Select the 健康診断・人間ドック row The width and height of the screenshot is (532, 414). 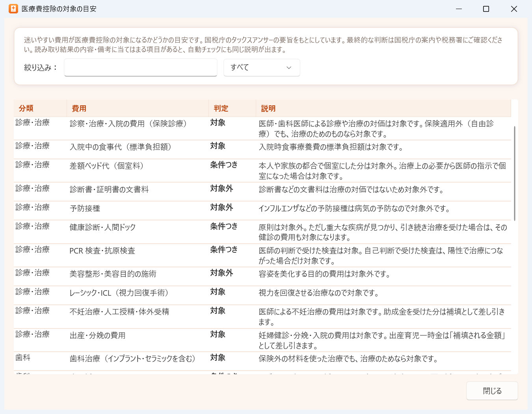(262, 232)
